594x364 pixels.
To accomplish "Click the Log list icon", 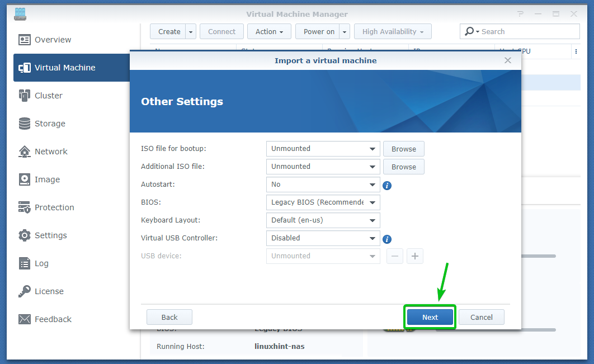I will click(x=25, y=263).
